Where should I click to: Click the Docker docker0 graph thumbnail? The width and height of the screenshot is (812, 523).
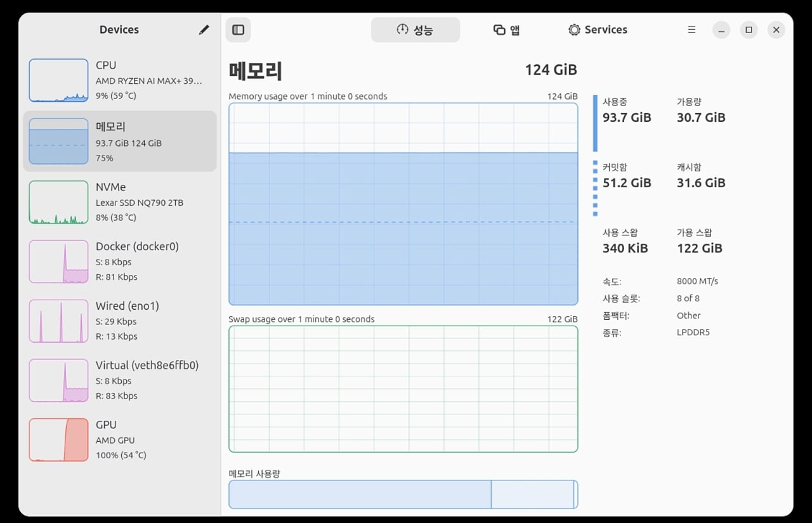58,261
